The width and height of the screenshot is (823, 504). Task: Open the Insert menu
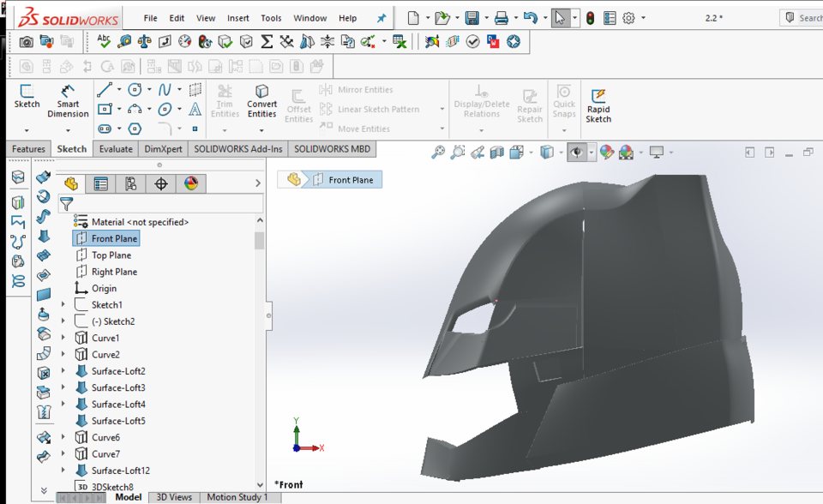click(x=237, y=17)
